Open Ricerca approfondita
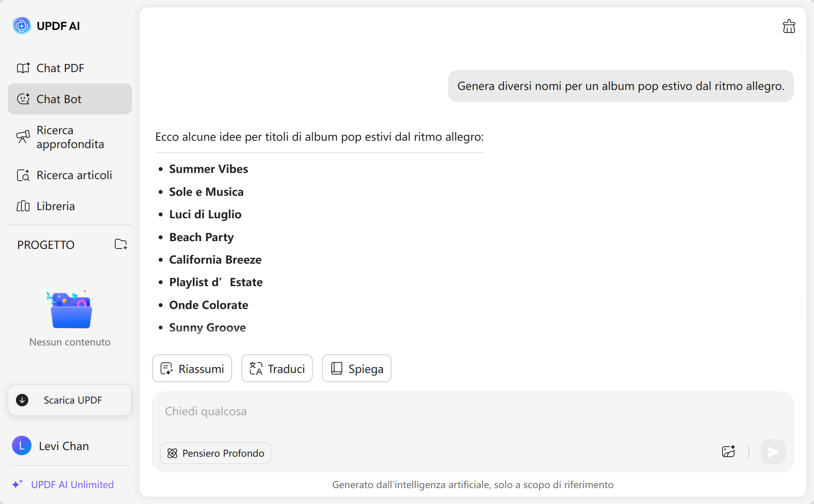The image size is (814, 504). tap(70, 137)
